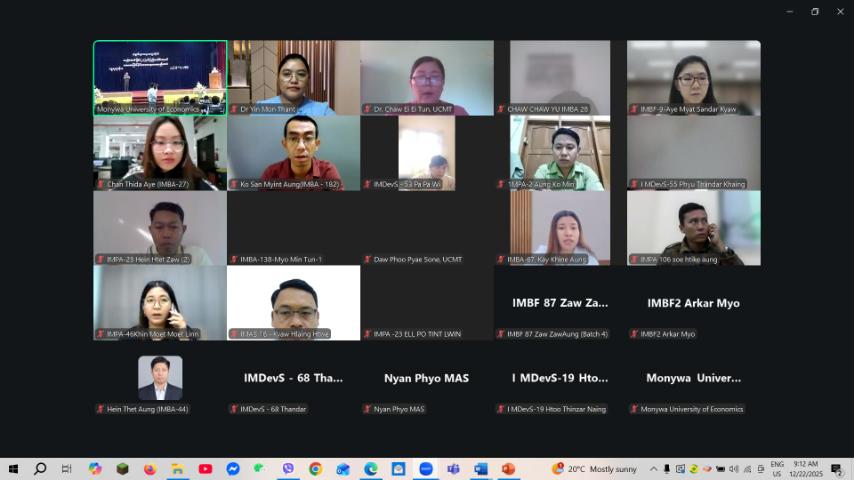Open the red YouTube taskbar icon

coord(205,469)
